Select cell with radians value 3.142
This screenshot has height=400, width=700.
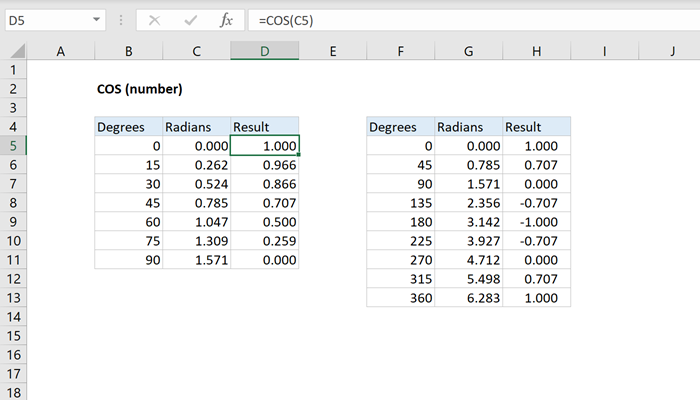[x=468, y=222]
